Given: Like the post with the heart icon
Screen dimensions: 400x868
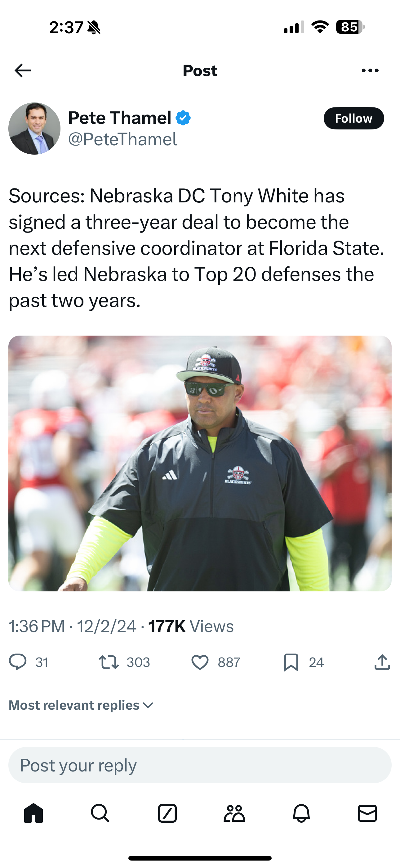Looking at the screenshot, I should (x=200, y=662).
